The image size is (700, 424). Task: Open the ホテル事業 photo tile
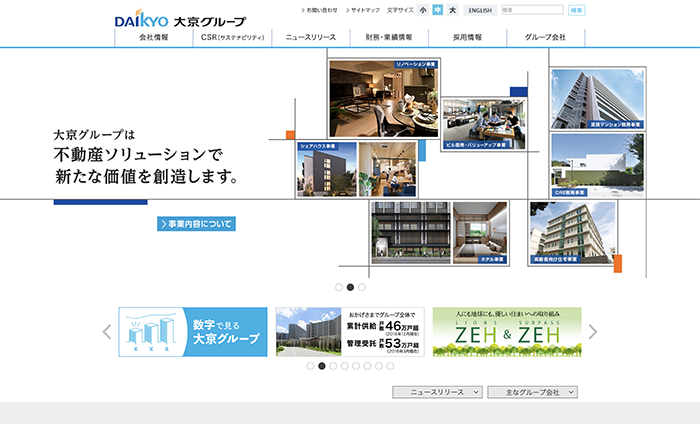click(x=480, y=233)
